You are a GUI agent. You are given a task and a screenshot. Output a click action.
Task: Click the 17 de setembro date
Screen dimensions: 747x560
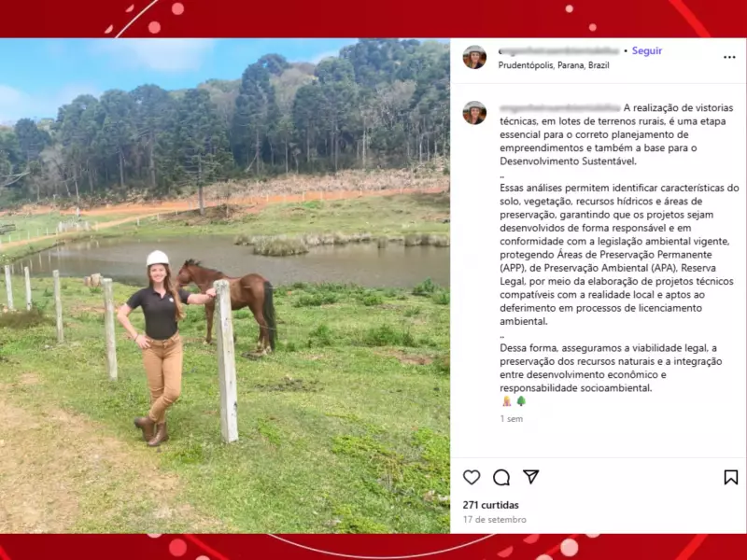click(x=495, y=520)
